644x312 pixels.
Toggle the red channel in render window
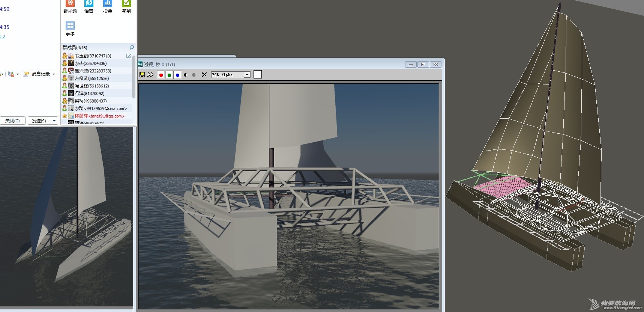161,75
